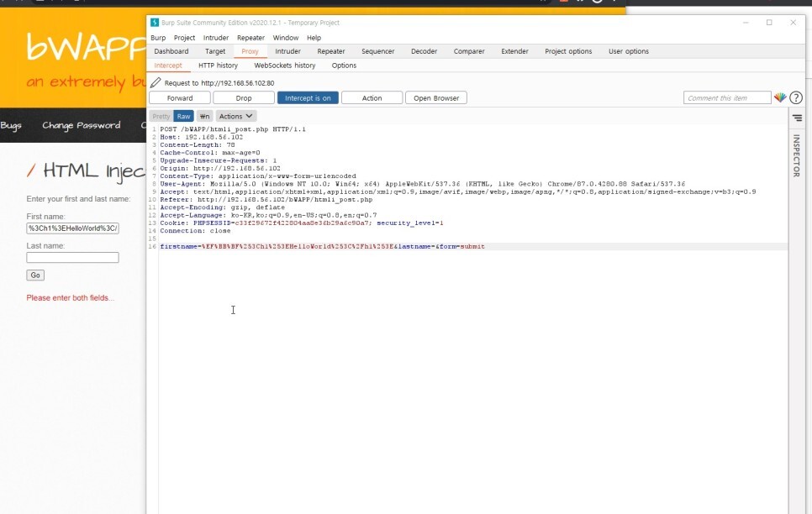Click the Referer header line
The height and width of the screenshot is (514, 812).
point(266,199)
